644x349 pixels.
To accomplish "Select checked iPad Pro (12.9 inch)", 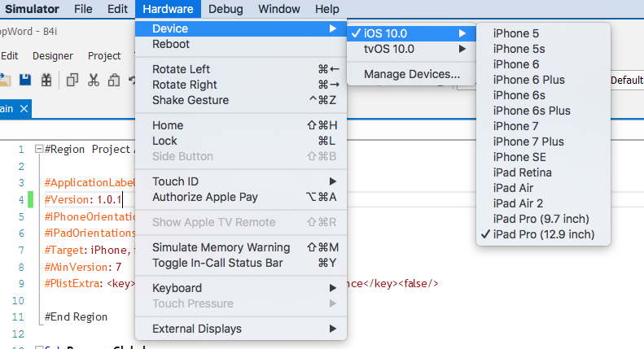I will tap(543, 234).
